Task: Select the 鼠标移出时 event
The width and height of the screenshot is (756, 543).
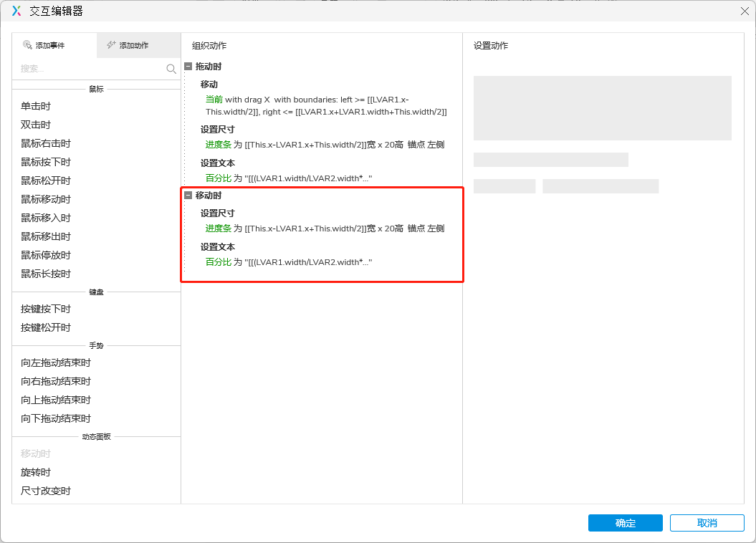Action: coord(46,236)
